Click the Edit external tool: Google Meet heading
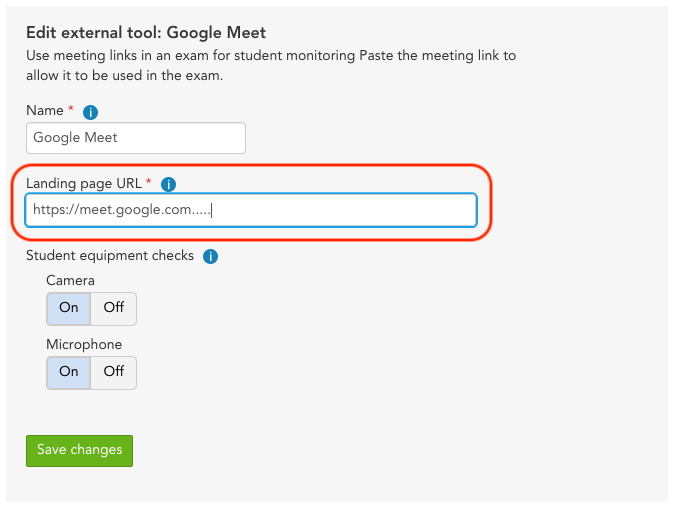Image resolution: width=675 pixels, height=509 pixels. [x=146, y=33]
